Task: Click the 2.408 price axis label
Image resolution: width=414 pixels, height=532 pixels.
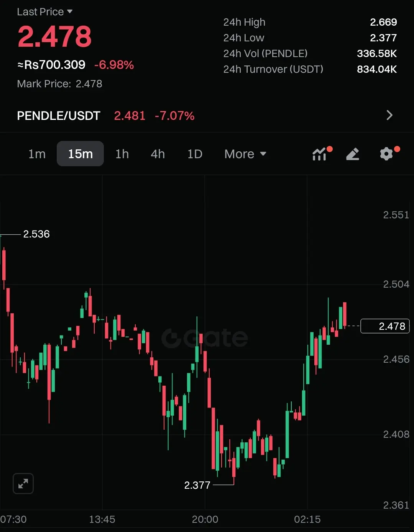Action: point(396,434)
